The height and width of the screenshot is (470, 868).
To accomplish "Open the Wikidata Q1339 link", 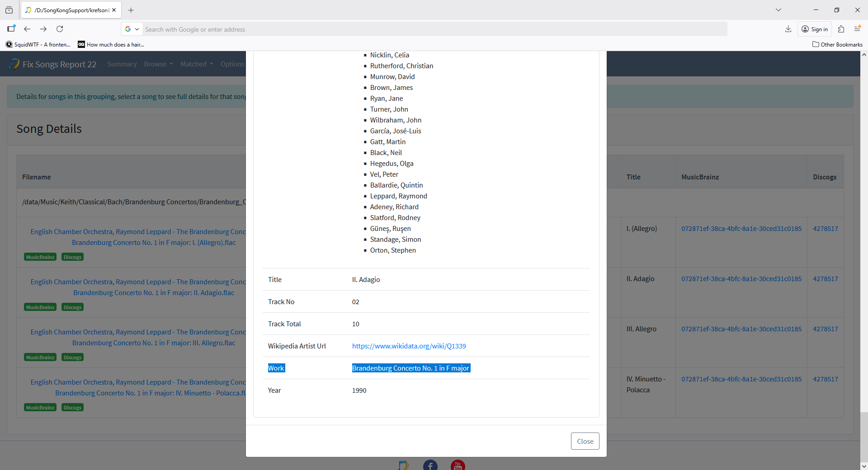I will [x=409, y=346].
